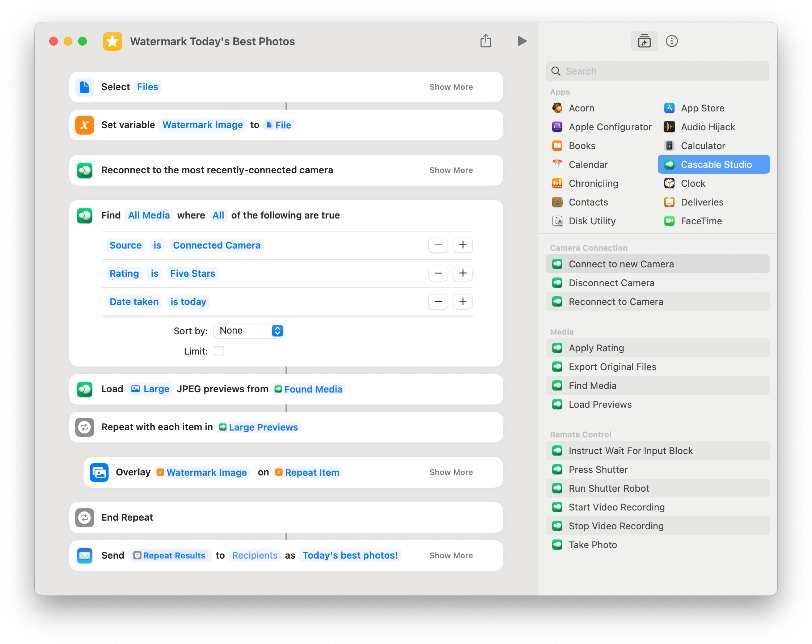
Task: Remove the Source filter with minus button
Action: [x=438, y=245]
